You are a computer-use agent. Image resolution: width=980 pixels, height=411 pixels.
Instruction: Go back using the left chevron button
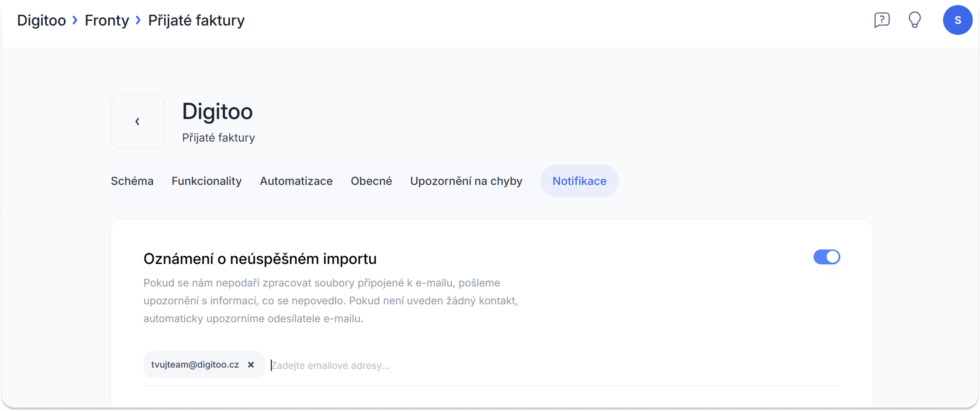138,122
